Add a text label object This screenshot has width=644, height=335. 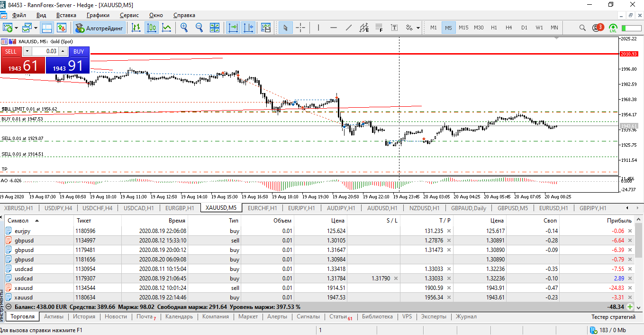point(394,28)
